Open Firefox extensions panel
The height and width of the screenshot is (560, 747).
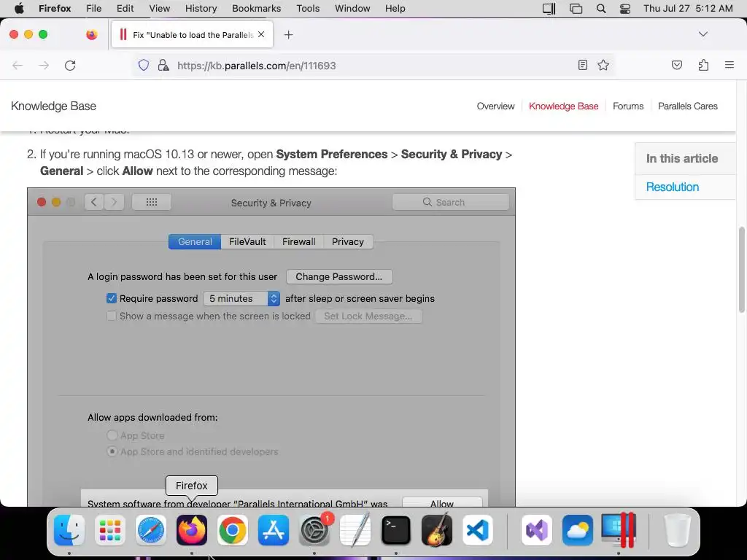click(703, 65)
